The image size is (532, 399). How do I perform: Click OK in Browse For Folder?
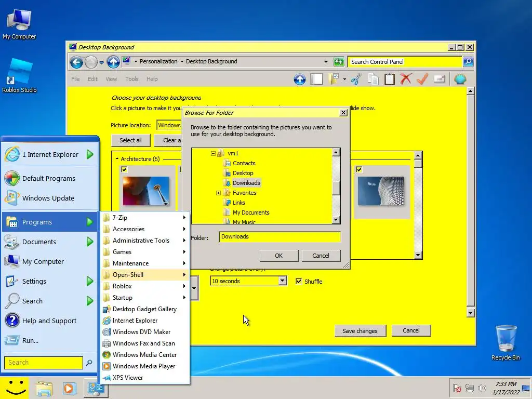pyautogui.click(x=279, y=256)
